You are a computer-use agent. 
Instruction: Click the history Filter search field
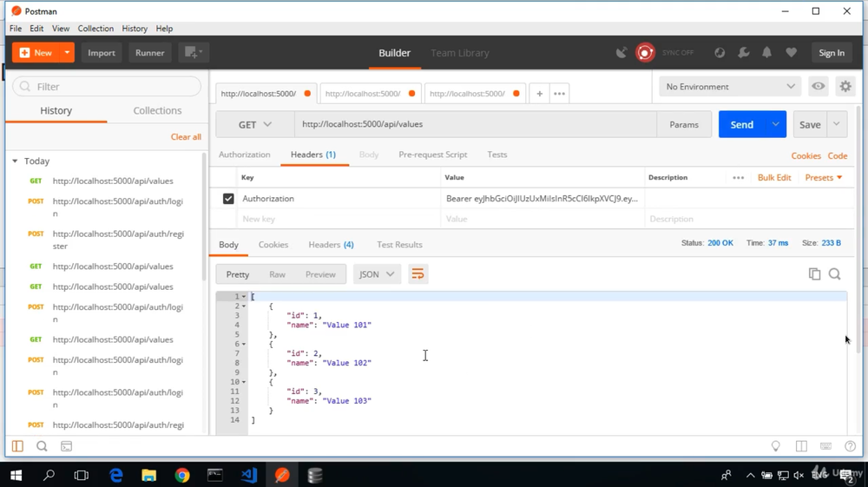(x=107, y=86)
